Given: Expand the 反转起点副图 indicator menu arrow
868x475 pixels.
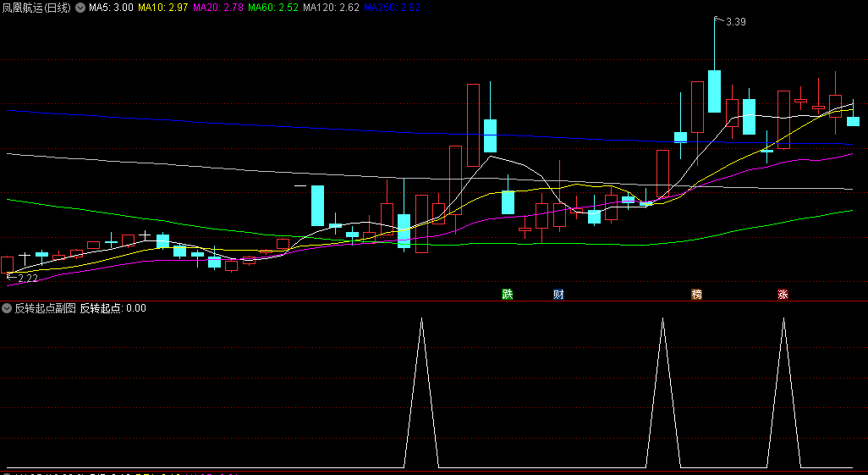Looking at the screenshot, I should click(x=8, y=308).
